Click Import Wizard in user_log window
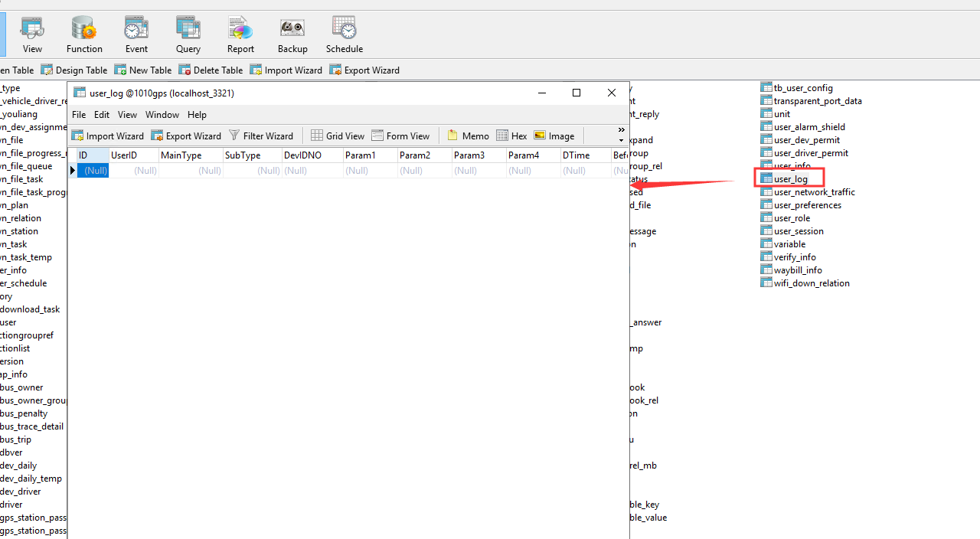 tap(108, 136)
